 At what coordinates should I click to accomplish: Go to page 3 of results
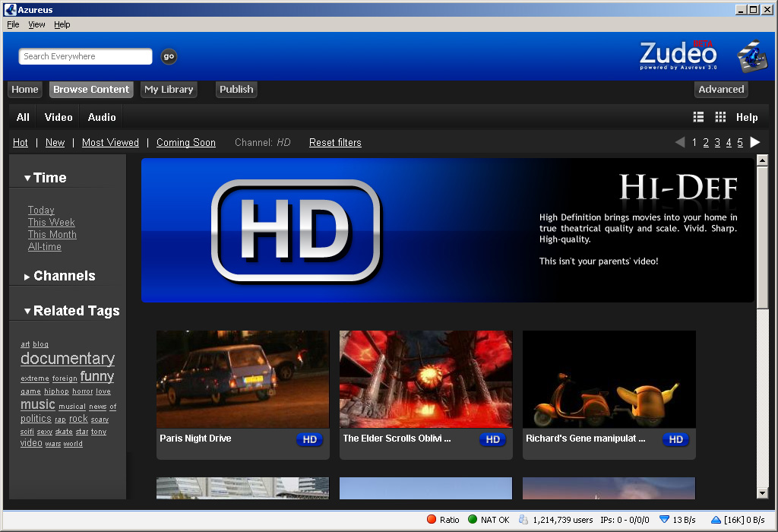tap(717, 142)
